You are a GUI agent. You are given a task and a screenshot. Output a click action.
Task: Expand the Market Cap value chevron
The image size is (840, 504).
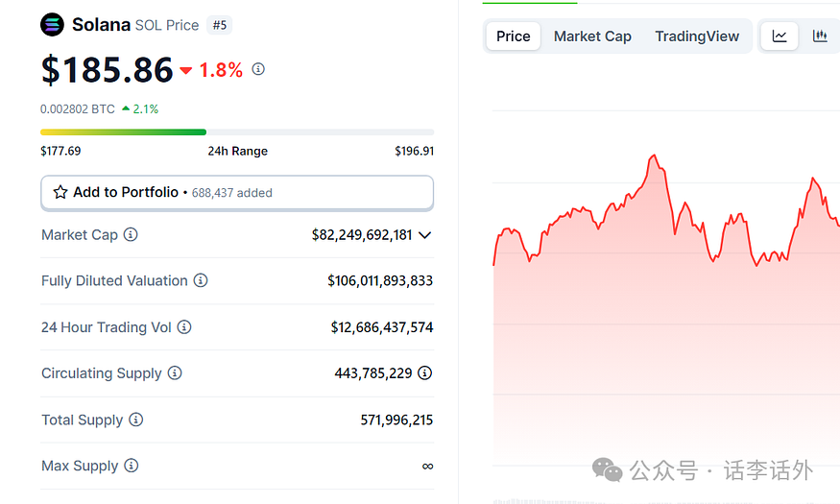pyautogui.click(x=425, y=235)
